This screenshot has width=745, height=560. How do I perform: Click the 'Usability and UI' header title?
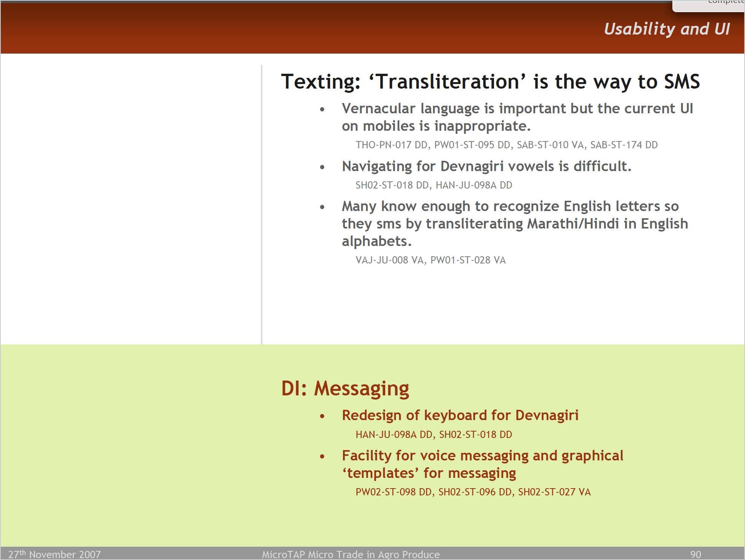click(667, 29)
